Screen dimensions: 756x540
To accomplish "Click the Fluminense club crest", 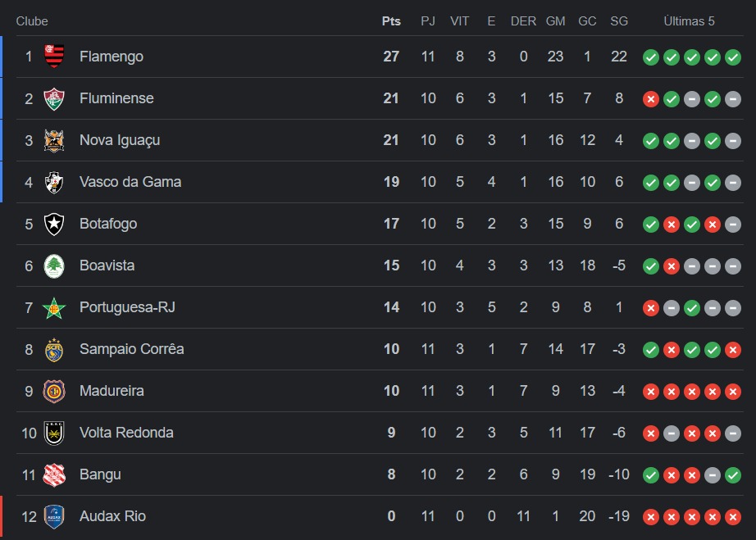I will 54,98.
